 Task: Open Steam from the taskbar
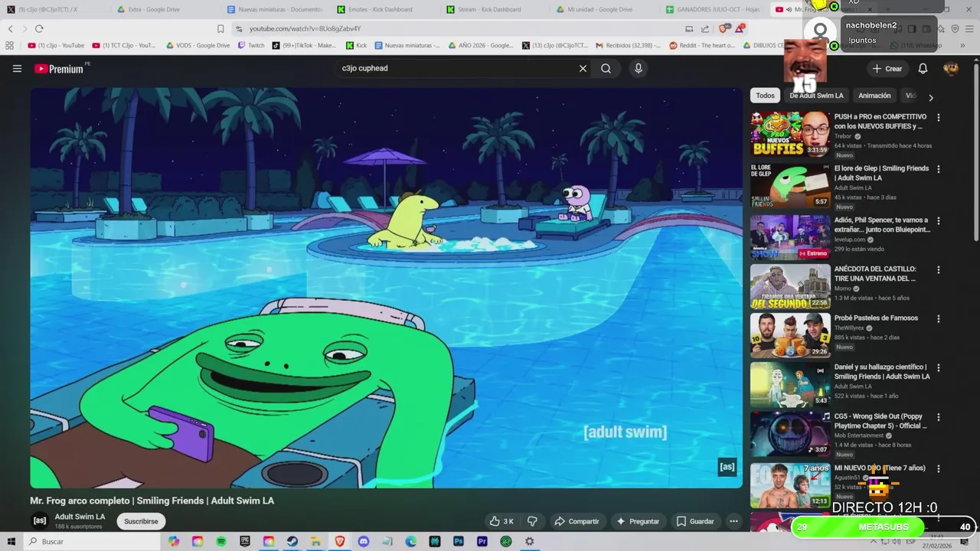tap(292, 541)
